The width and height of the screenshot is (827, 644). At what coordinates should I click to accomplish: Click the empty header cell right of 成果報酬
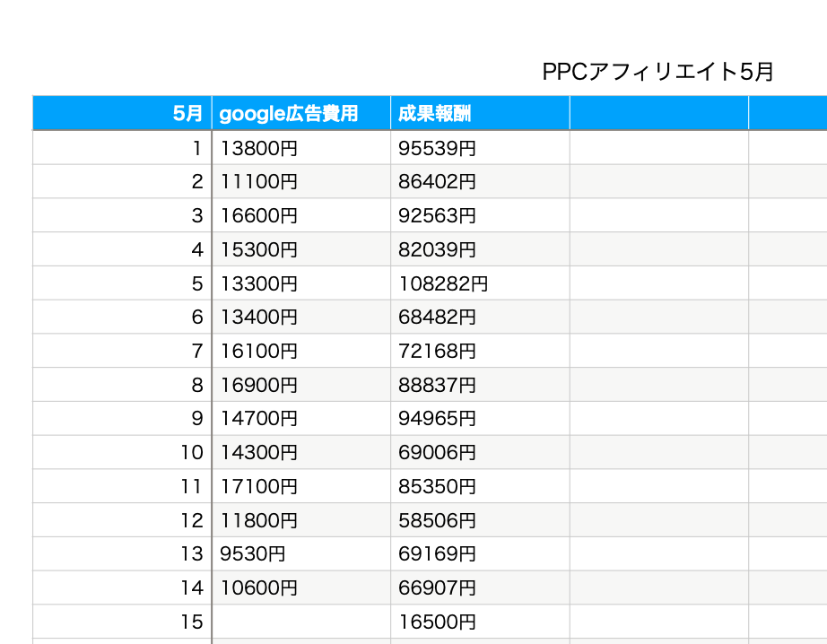pos(658,114)
